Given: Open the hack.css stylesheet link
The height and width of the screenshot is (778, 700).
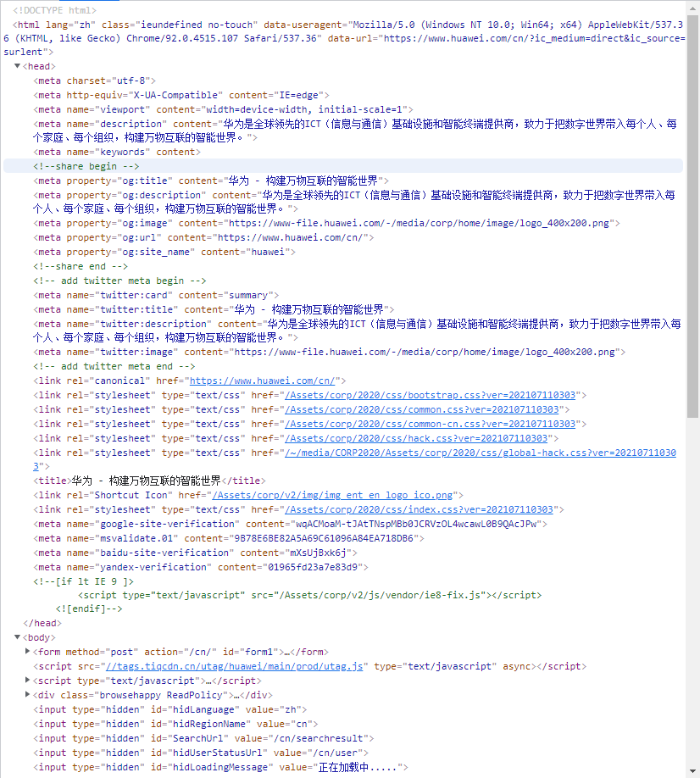Looking at the screenshot, I should (416, 438).
